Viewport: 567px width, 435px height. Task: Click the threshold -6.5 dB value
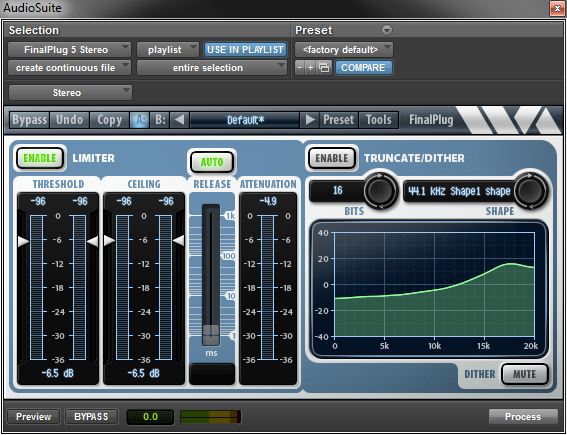[x=58, y=373]
